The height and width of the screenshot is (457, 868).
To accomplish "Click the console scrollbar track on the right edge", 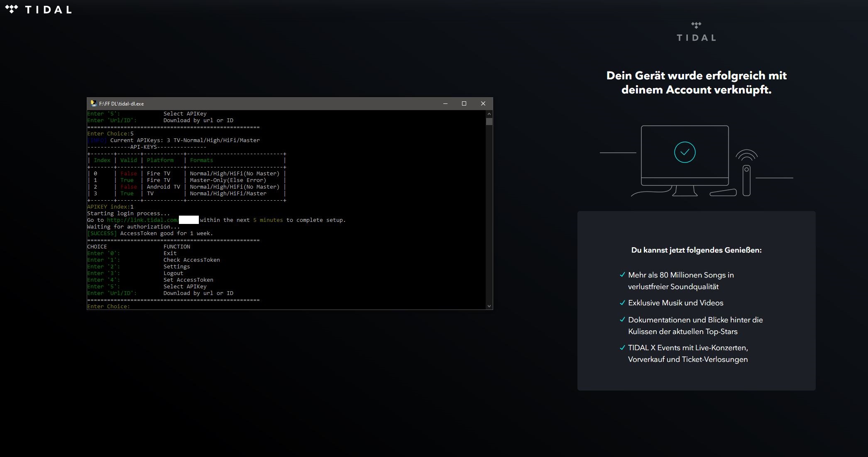I will tap(489, 208).
